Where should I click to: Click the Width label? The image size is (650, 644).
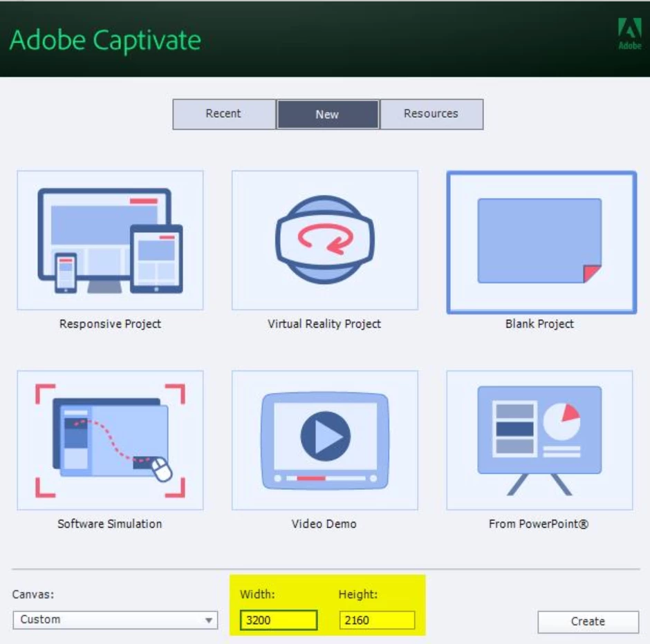[x=257, y=594]
